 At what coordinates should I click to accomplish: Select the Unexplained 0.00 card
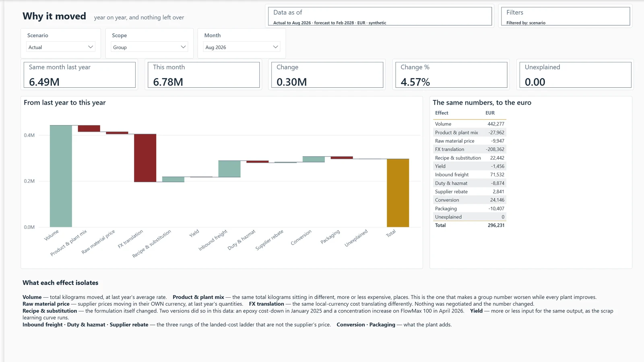click(x=575, y=75)
